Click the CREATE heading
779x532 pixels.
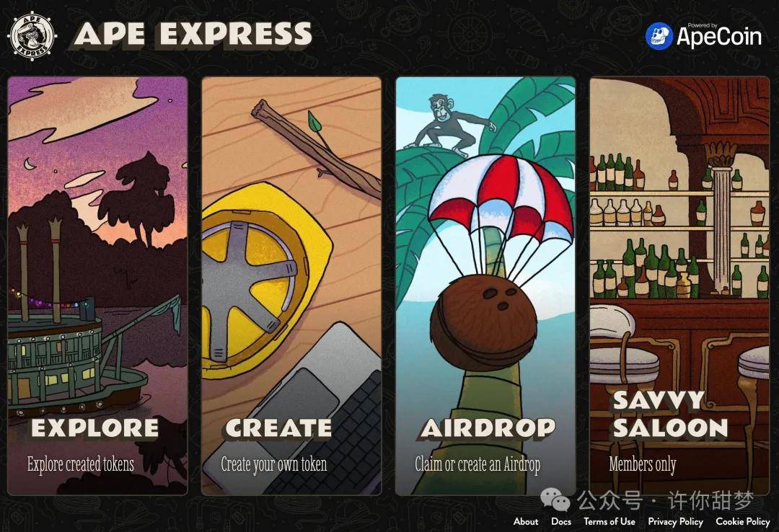pyautogui.click(x=278, y=428)
